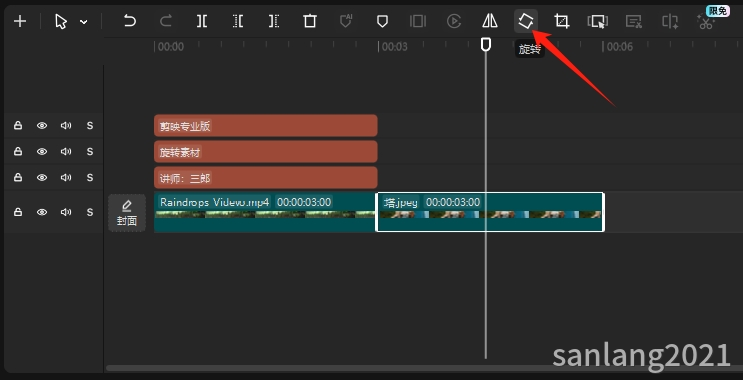
Task: Delete the selected clip with the trash icon
Action: [310, 21]
